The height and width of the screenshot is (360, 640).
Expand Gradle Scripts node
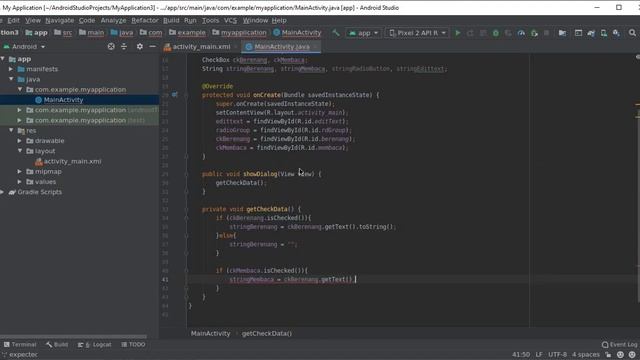pyautogui.click(x=2, y=192)
